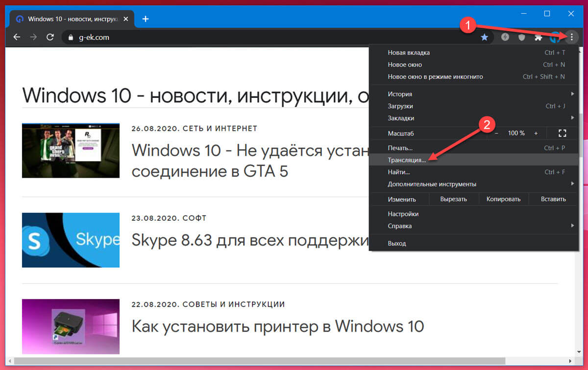Open a new tab with plus button
Image resolution: width=588 pixels, height=370 pixels.
(x=146, y=19)
